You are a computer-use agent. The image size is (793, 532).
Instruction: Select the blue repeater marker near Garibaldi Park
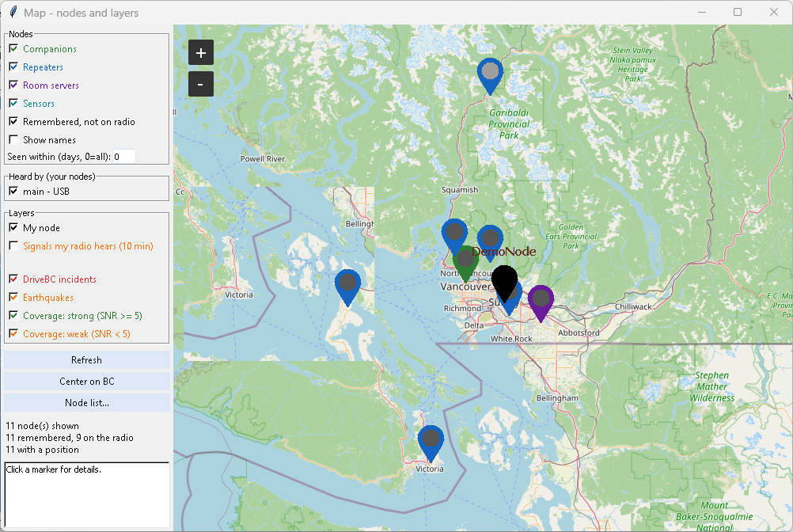[x=490, y=75]
